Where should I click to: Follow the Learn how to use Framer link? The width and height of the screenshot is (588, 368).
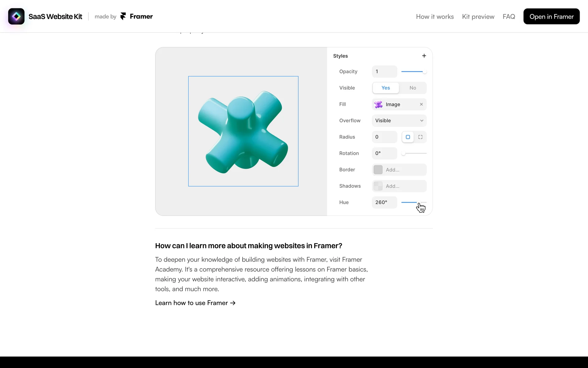(195, 303)
